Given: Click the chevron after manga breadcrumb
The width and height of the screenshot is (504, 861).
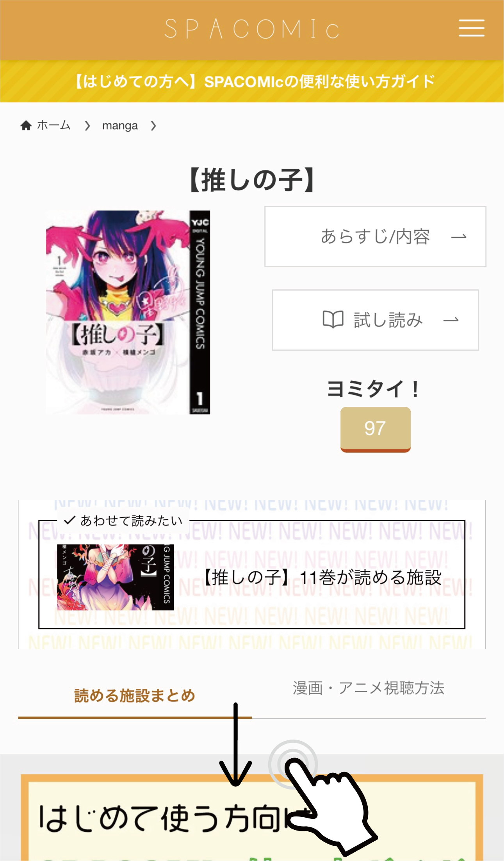Looking at the screenshot, I should pos(153,126).
